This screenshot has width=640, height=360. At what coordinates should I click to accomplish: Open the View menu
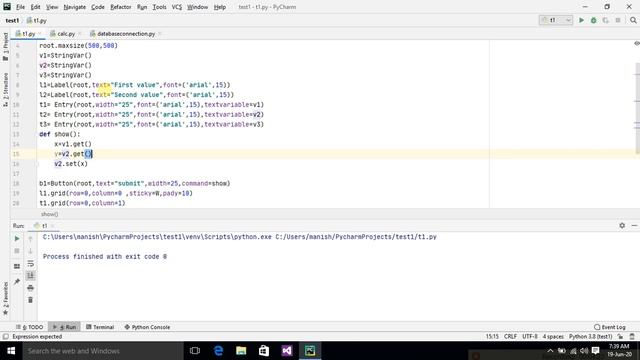coord(52,7)
